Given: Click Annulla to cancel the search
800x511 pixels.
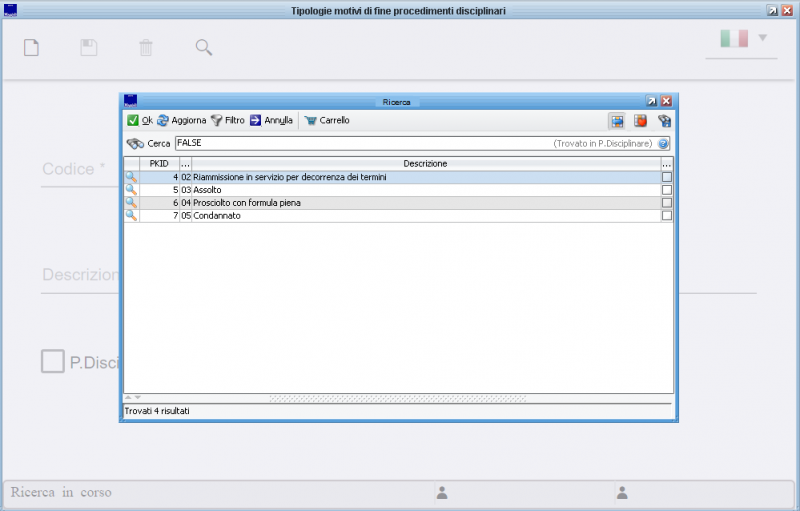Looking at the screenshot, I should tap(271, 120).
